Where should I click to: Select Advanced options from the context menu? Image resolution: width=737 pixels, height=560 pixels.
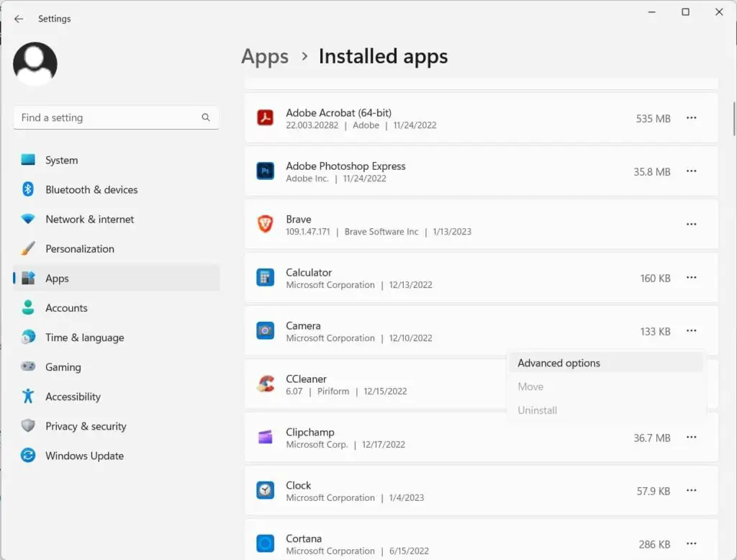[x=559, y=363]
